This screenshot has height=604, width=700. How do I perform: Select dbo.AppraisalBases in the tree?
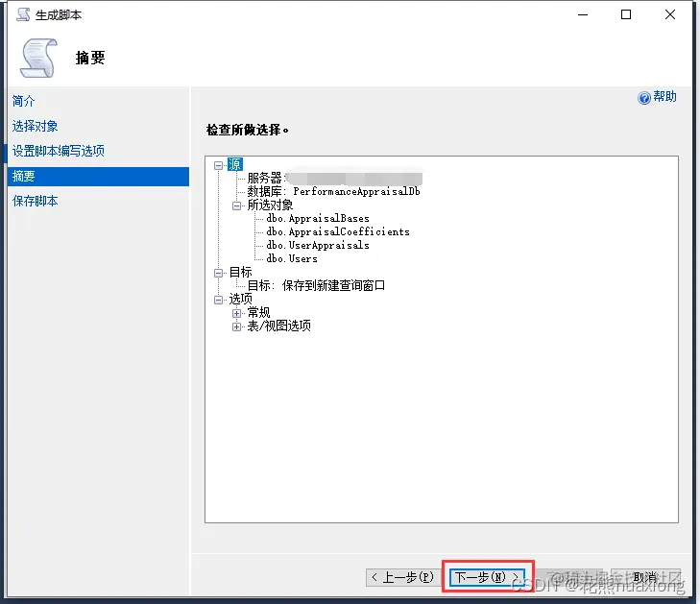point(318,218)
